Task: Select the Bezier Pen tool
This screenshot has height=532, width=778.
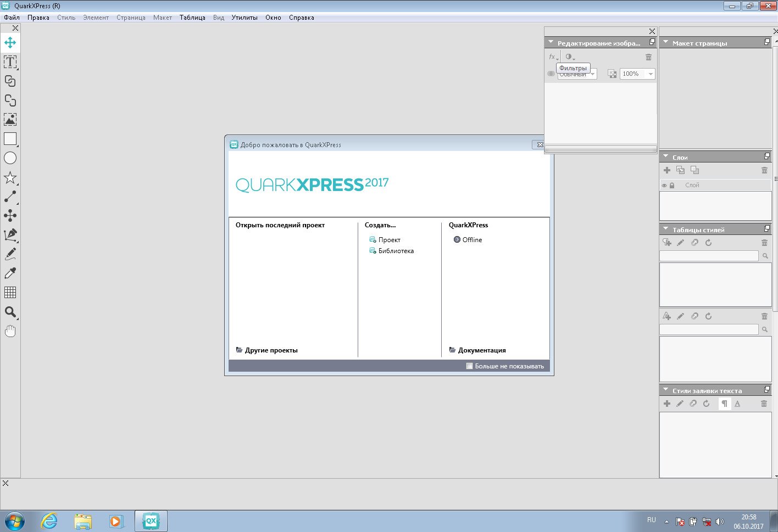Action: pyautogui.click(x=10, y=235)
